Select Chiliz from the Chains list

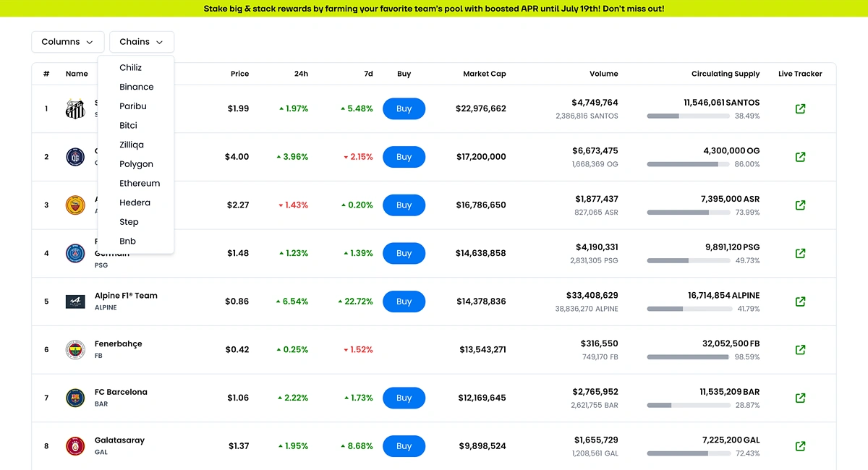tap(131, 67)
